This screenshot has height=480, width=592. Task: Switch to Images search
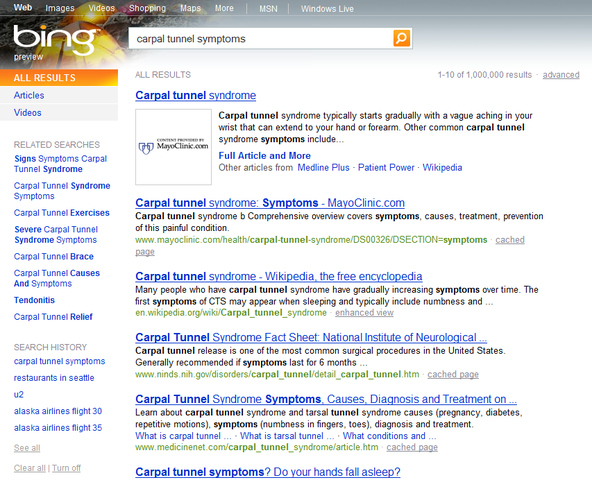tap(60, 8)
